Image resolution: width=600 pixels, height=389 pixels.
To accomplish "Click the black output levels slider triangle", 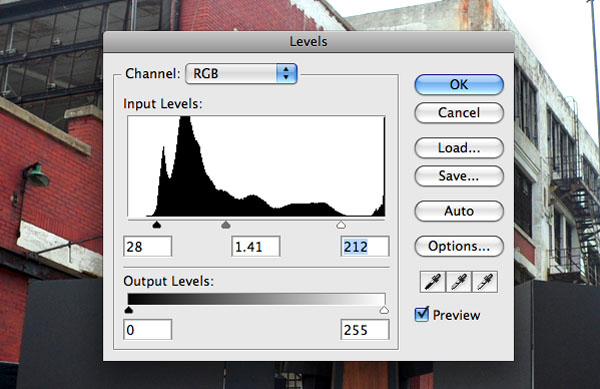I will point(129,309).
